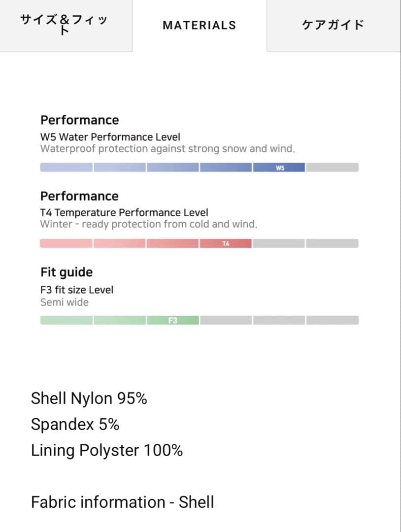Click the first green fit bar segment
401x532 pixels.
(x=66, y=320)
